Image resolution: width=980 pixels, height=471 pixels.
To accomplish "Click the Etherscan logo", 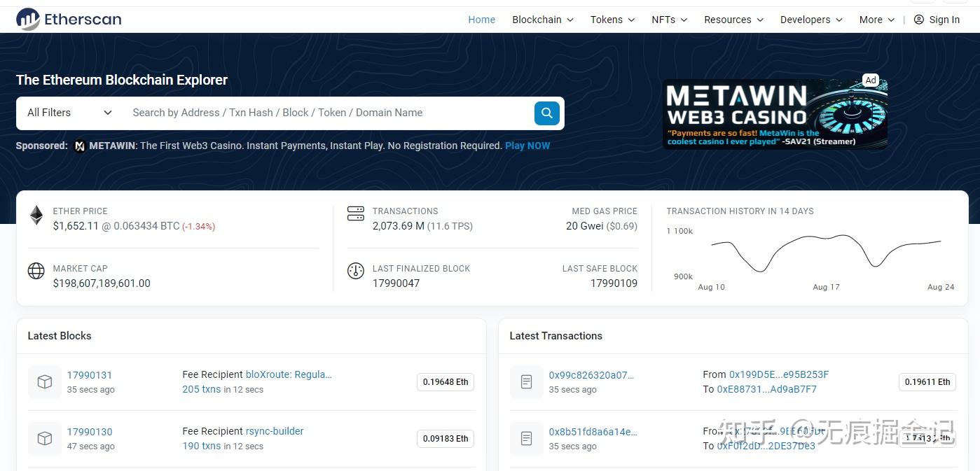I will point(68,19).
